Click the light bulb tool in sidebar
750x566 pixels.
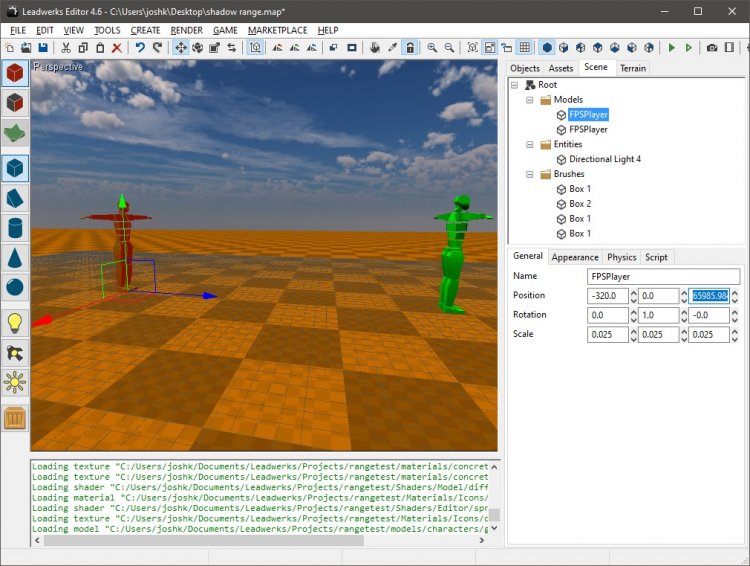point(15,321)
